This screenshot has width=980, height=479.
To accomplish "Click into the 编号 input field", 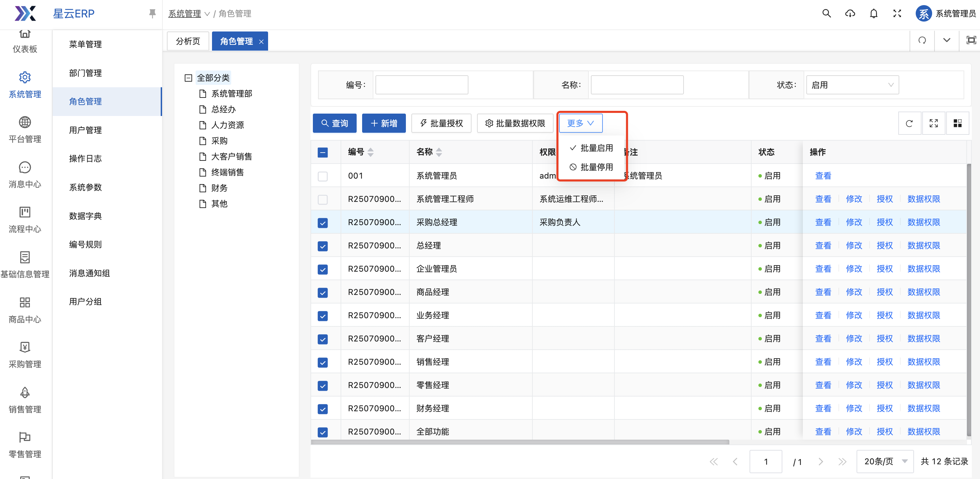I will [x=422, y=85].
